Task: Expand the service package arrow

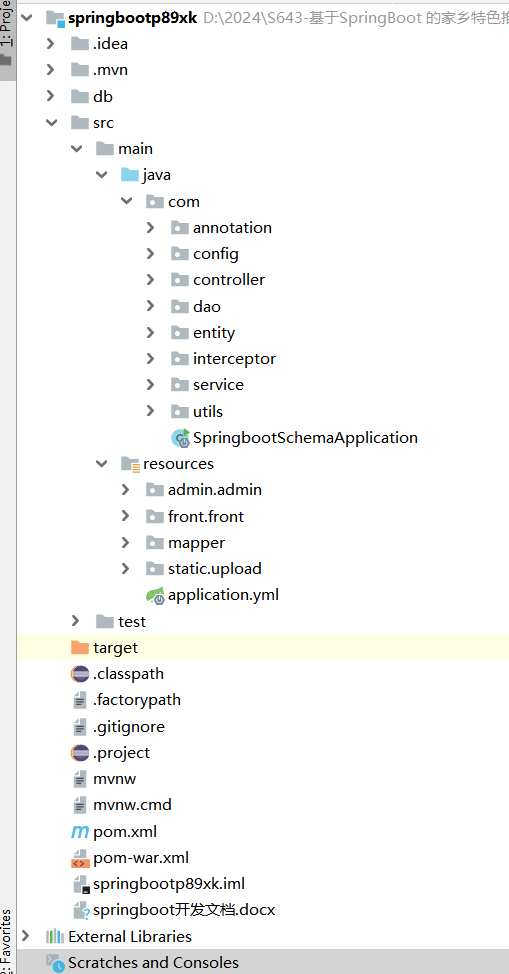Action: click(x=150, y=385)
